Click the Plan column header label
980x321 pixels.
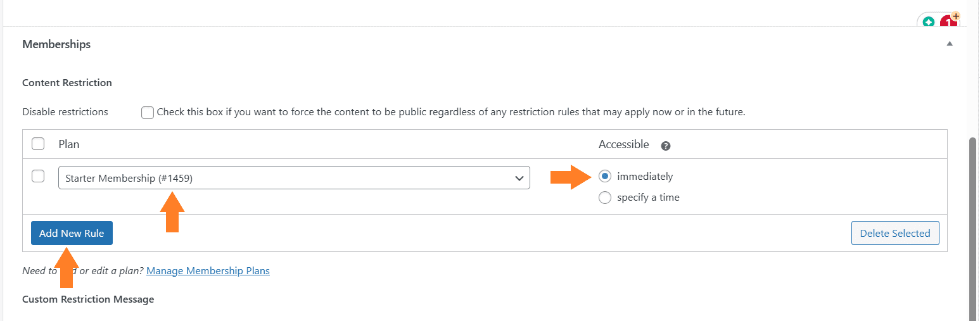pos(69,144)
